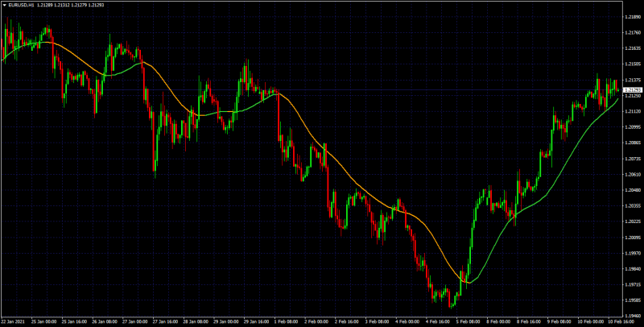The width and height of the screenshot is (644, 327).
Task: Click the 8 Feb 00:00 time label
Action: click(x=498, y=321)
